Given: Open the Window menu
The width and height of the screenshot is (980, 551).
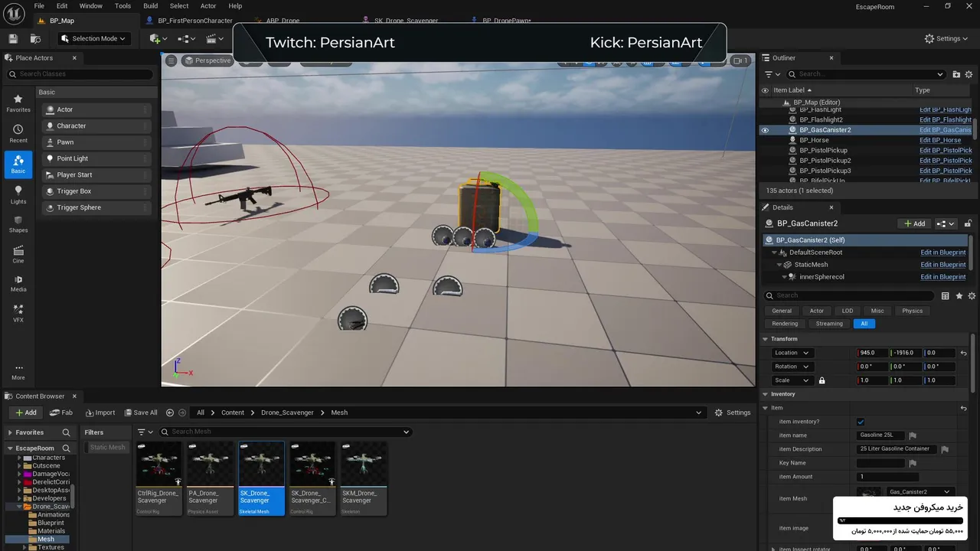Looking at the screenshot, I should 90,6.
